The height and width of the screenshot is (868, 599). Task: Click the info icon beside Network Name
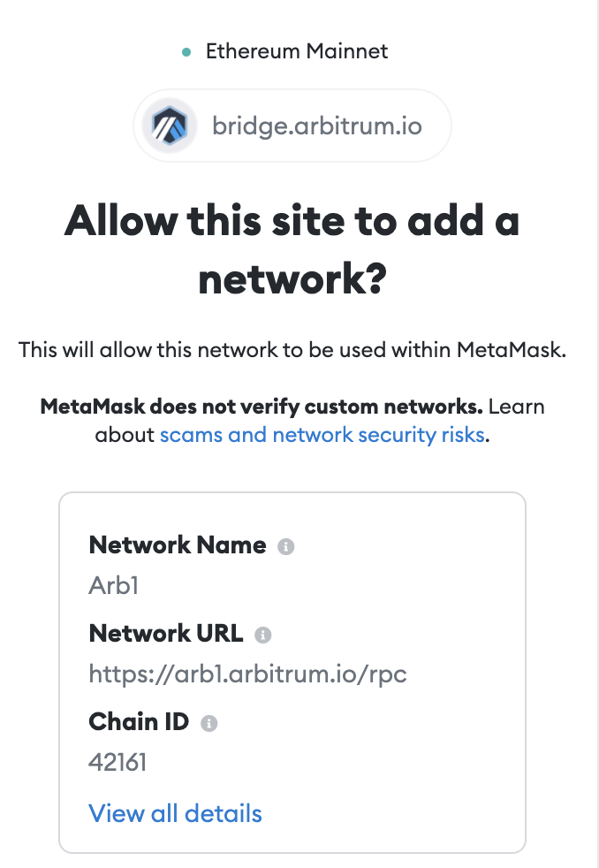285,547
